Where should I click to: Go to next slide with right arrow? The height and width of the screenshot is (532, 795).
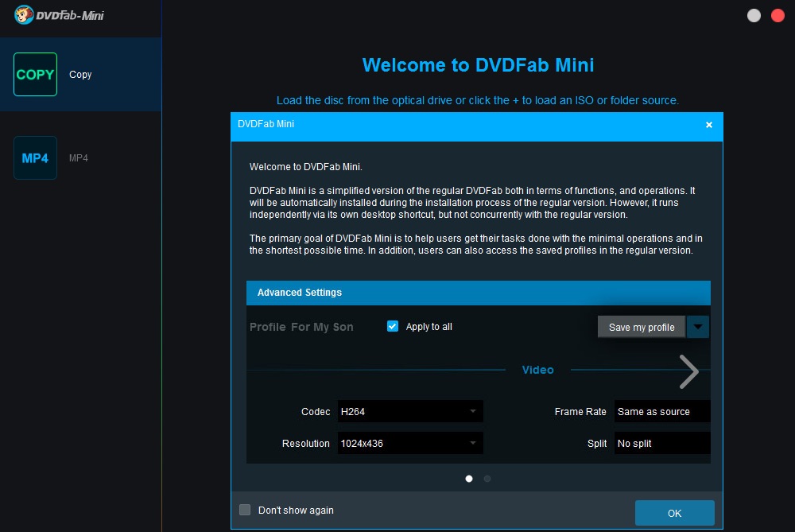click(x=689, y=371)
